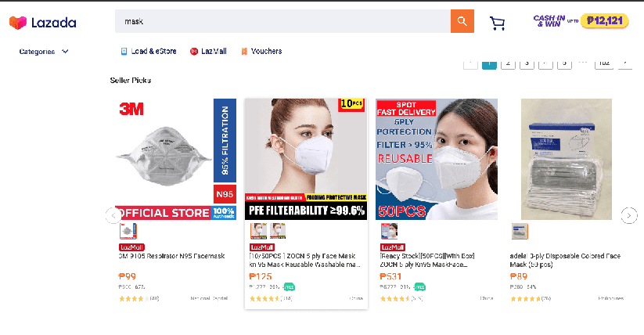Click next page arrow in pagination
This screenshot has width=644, height=335.
pyautogui.click(x=625, y=63)
